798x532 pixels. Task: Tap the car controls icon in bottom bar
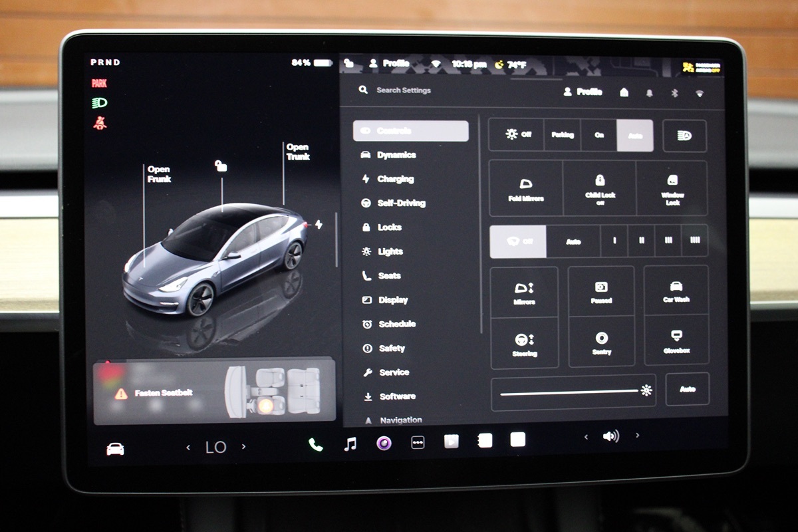tap(116, 449)
